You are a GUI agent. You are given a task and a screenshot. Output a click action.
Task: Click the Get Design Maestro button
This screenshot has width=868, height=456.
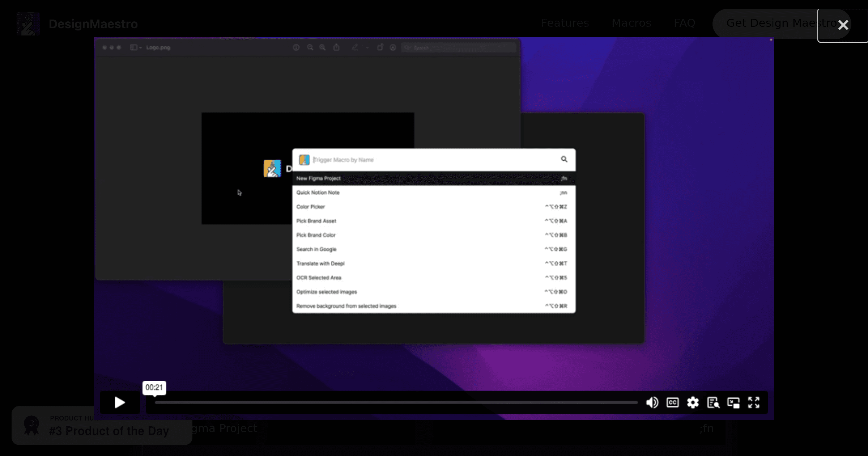[781, 24]
